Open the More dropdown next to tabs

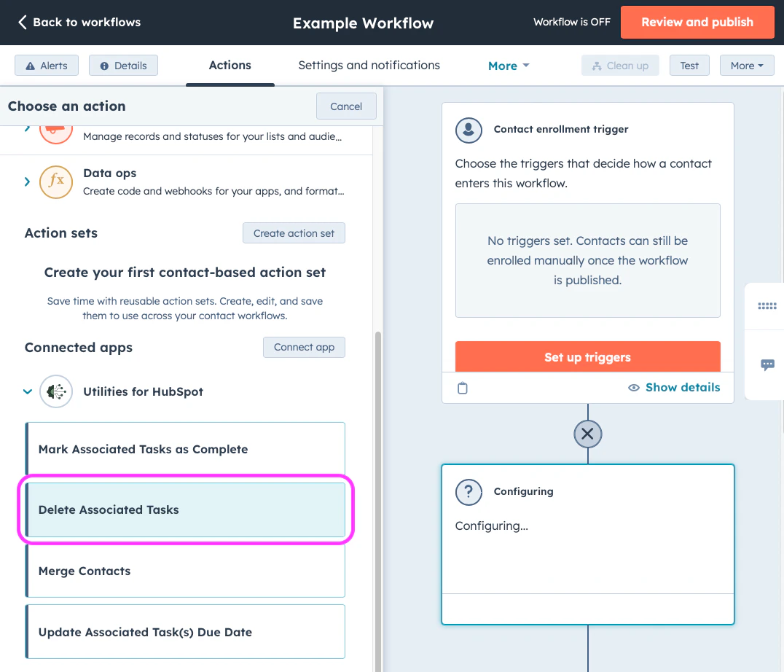tap(509, 66)
